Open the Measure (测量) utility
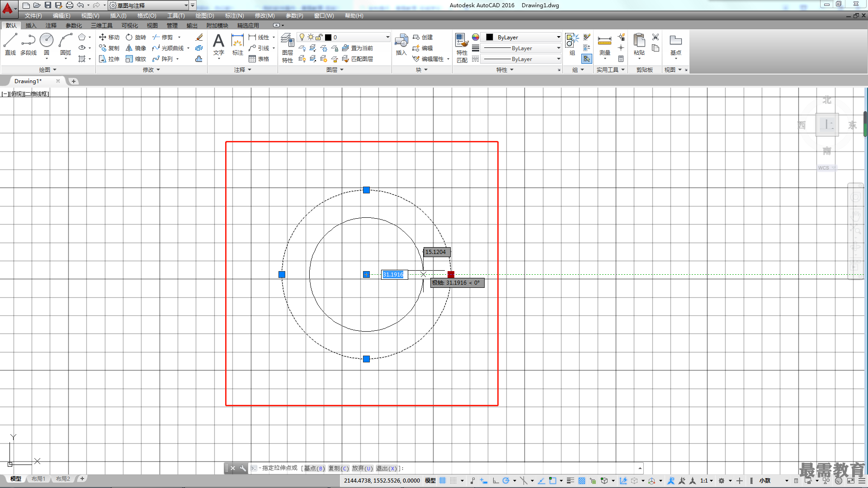868x488 pixels. (605, 44)
